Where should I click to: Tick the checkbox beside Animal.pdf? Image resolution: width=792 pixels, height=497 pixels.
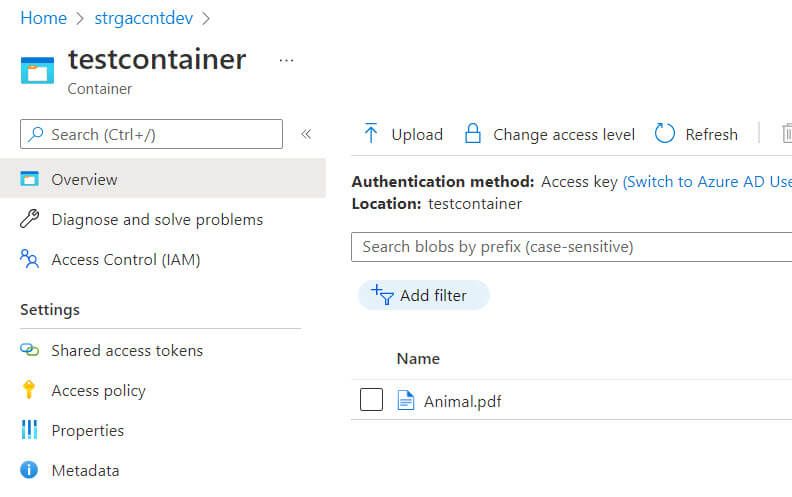click(371, 401)
